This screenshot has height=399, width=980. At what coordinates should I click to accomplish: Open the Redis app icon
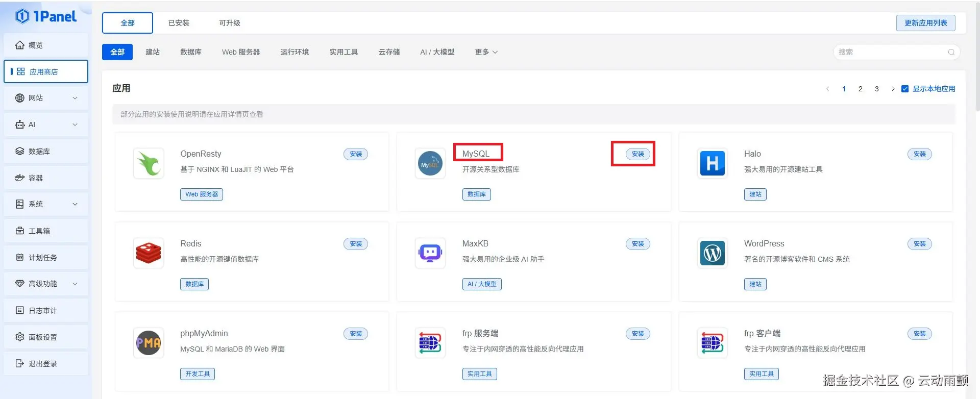click(149, 253)
